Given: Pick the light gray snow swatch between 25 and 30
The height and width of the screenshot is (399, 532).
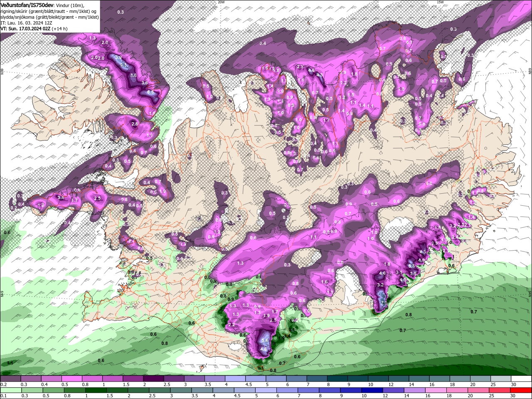Looking at the screenshot, I should pyautogui.click(x=501, y=379).
